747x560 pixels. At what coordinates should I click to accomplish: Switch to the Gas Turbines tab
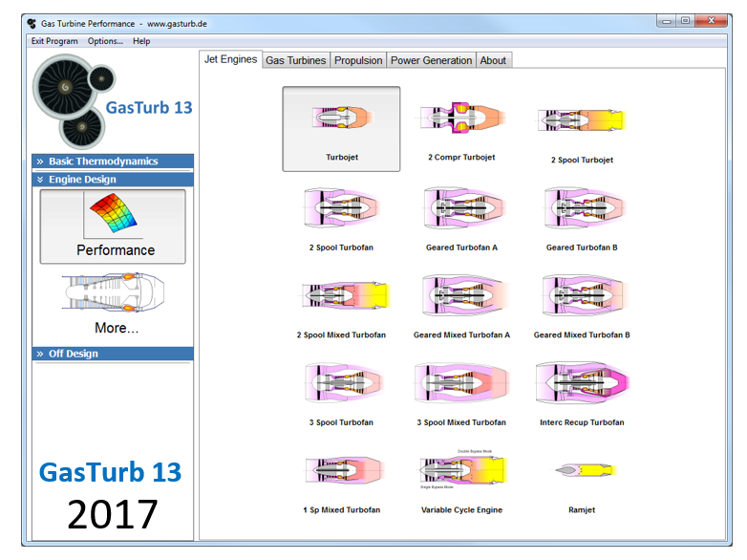[x=295, y=60]
